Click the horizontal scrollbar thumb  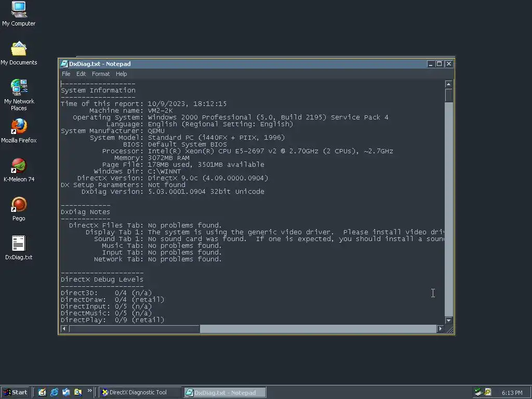coord(134,328)
